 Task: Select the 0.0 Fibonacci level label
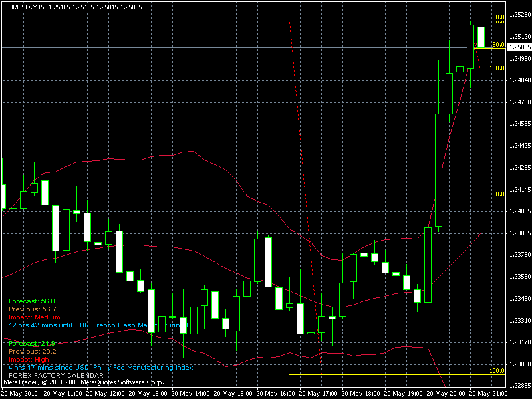click(x=500, y=17)
